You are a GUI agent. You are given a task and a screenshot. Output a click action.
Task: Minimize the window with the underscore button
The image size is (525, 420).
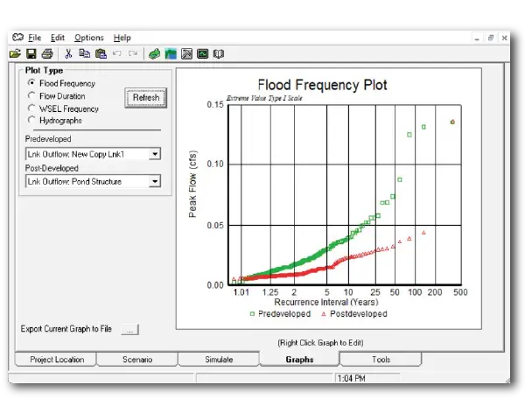[477, 38]
